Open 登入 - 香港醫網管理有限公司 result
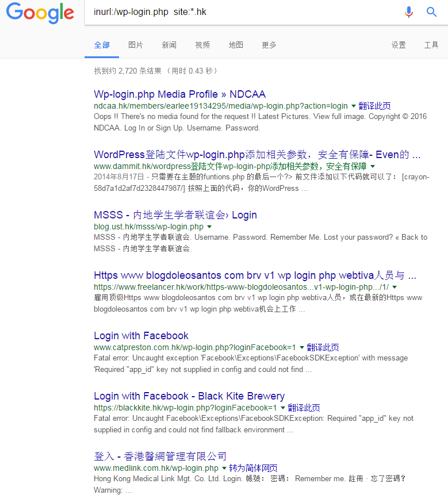 coord(160,456)
